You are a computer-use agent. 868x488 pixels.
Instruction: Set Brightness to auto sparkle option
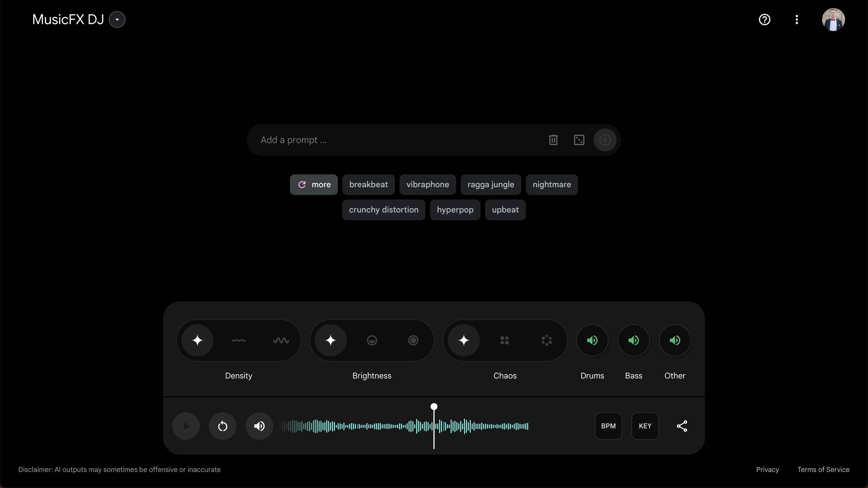point(330,340)
